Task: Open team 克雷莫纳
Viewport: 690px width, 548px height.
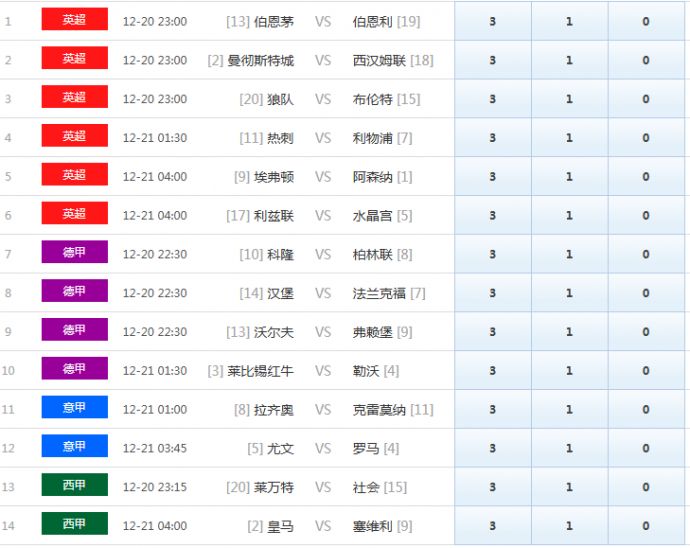Action: [379, 409]
